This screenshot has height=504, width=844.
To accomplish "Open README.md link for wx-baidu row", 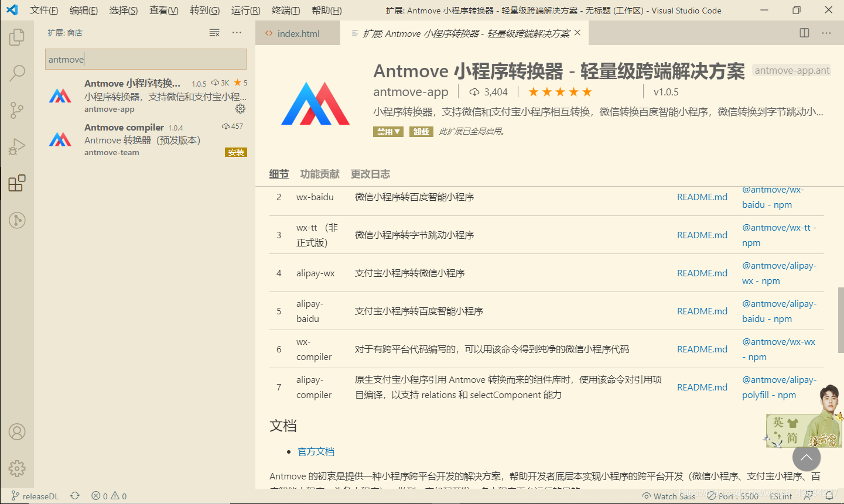I will pyautogui.click(x=702, y=197).
